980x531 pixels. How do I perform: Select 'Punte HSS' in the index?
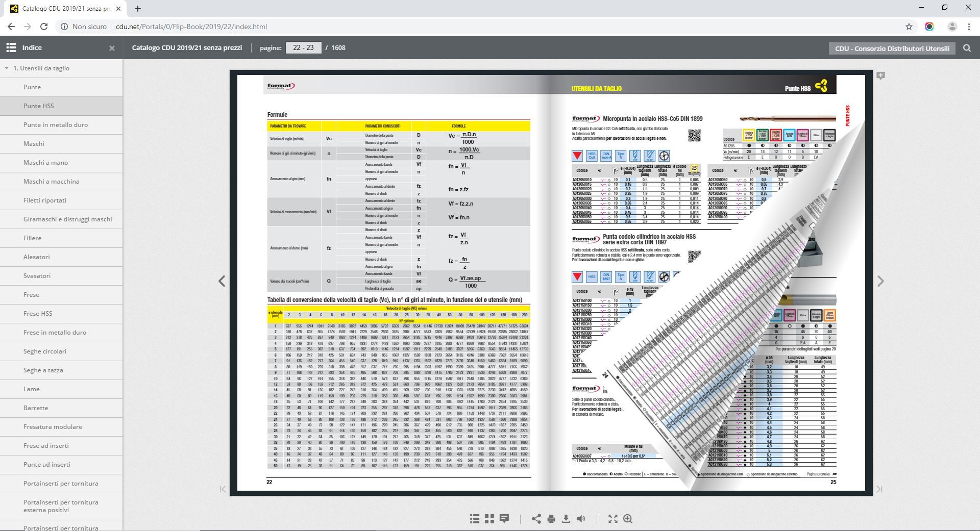[x=61, y=106]
